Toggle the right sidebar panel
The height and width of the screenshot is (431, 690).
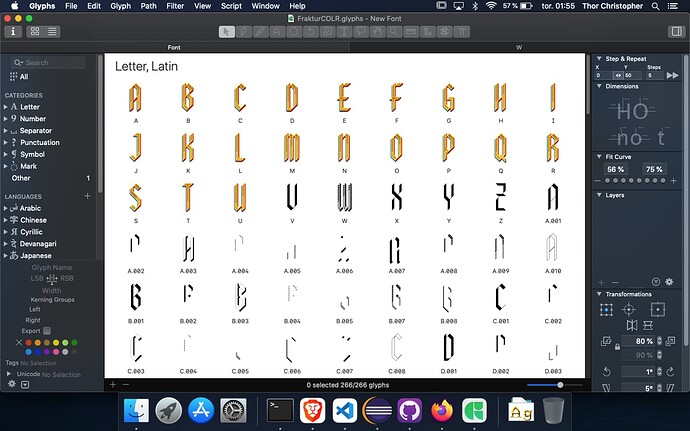(676, 32)
